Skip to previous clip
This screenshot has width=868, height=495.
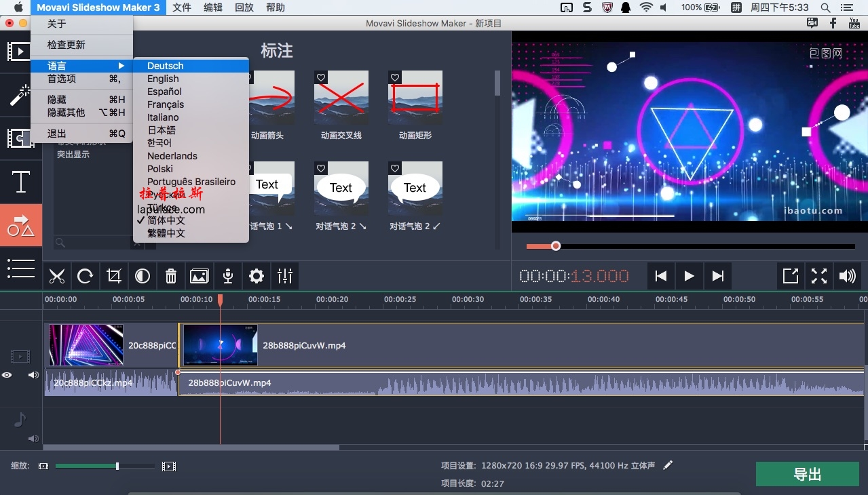click(661, 276)
